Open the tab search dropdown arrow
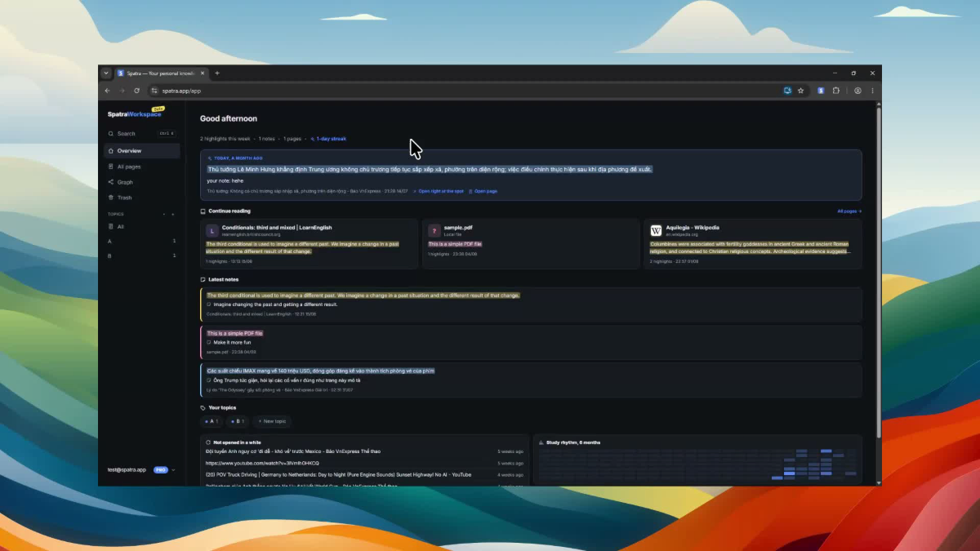980x551 pixels. pos(106,73)
